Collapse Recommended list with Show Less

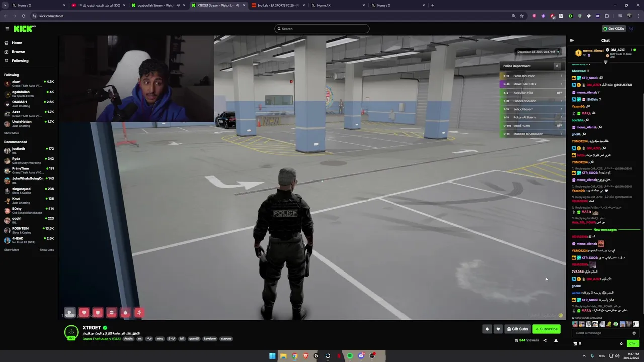coord(47,250)
